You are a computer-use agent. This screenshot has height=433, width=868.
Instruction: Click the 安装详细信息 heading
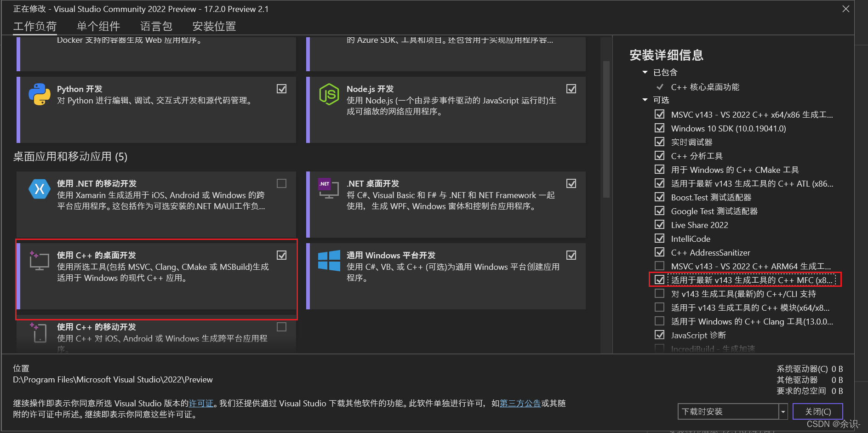(666, 55)
